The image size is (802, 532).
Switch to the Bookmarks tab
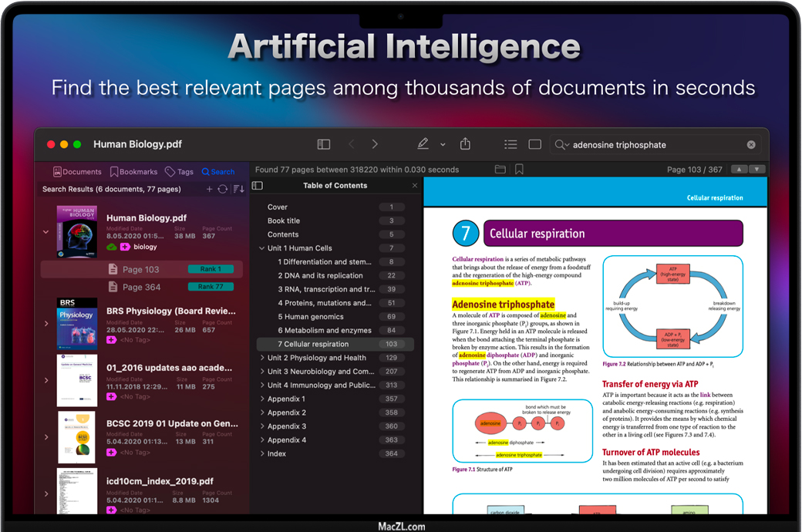[133, 172]
